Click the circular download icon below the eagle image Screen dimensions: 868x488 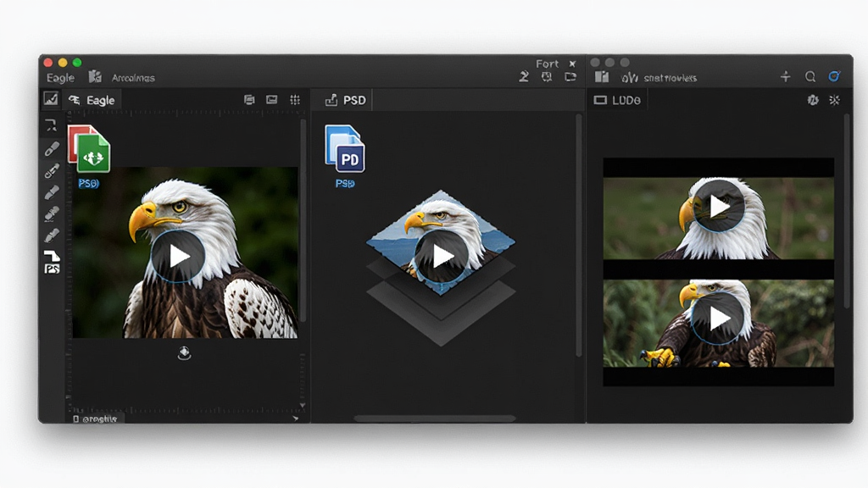pos(184,353)
